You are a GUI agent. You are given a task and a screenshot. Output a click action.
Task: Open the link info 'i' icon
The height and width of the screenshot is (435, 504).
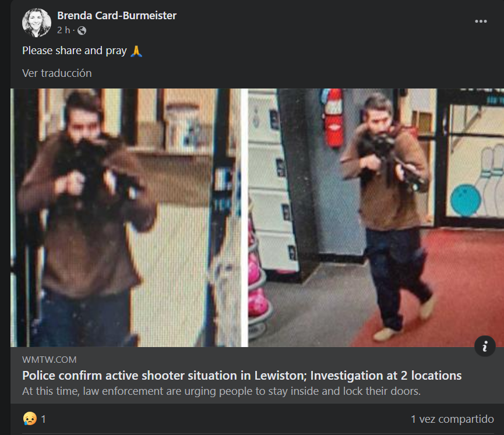(x=485, y=346)
